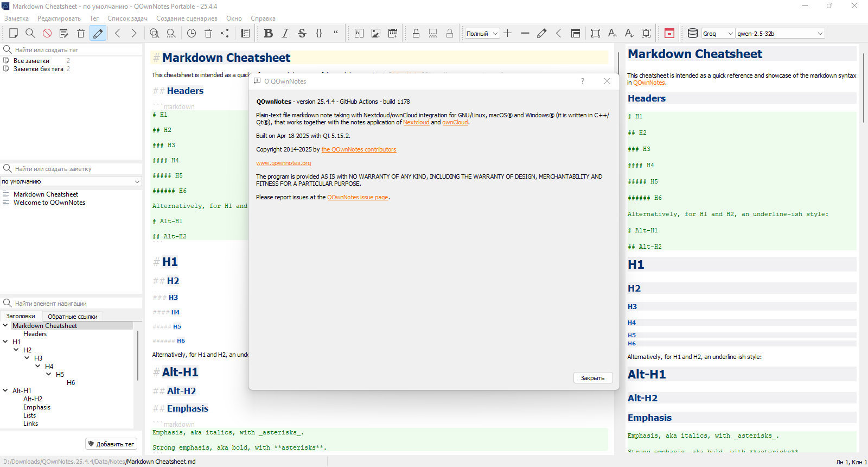Insert block quote icon
Image resolution: width=868 pixels, height=467 pixels.
[336, 33]
